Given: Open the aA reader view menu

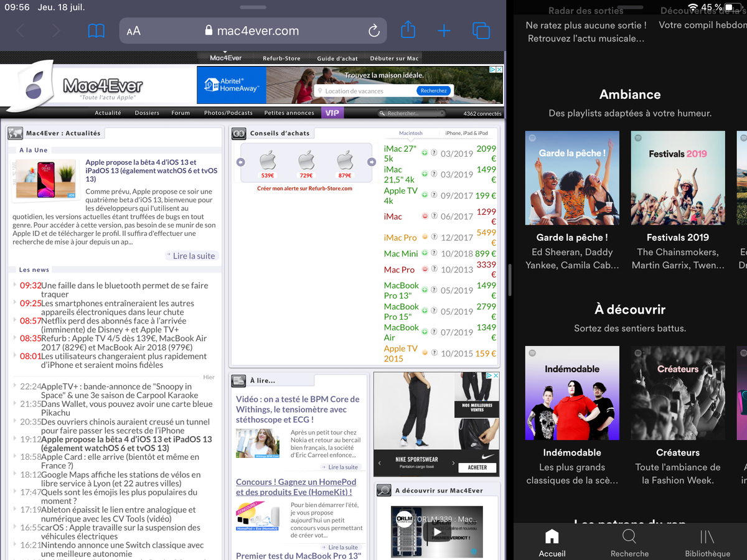Looking at the screenshot, I should [133, 31].
